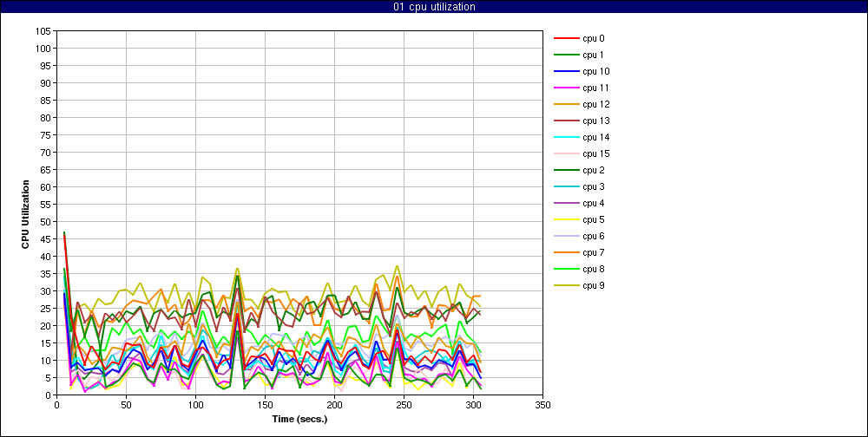Select the cpu 11 legend label
This screenshot has height=437, width=868.
(595, 88)
